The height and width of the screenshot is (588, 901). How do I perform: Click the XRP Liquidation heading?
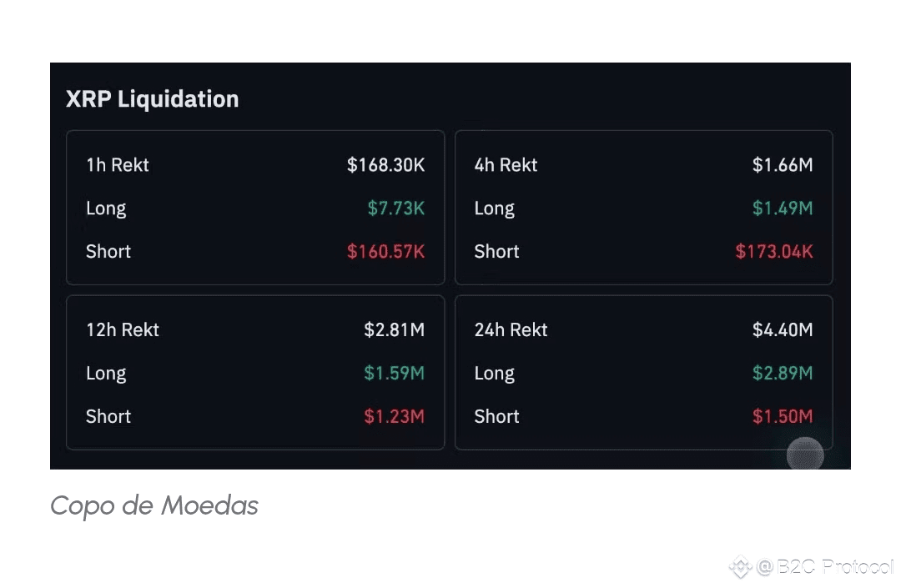click(x=153, y=99)
